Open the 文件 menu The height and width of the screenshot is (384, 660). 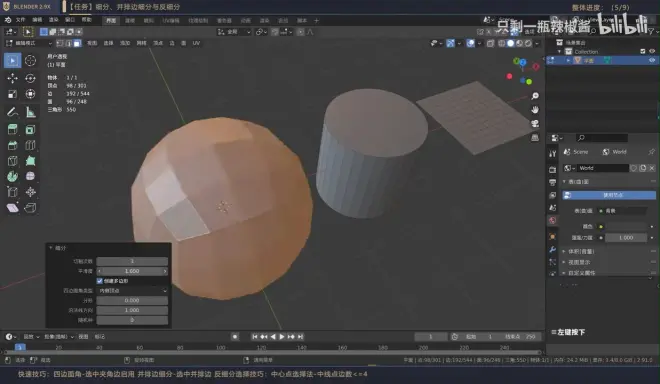point(20,20)
